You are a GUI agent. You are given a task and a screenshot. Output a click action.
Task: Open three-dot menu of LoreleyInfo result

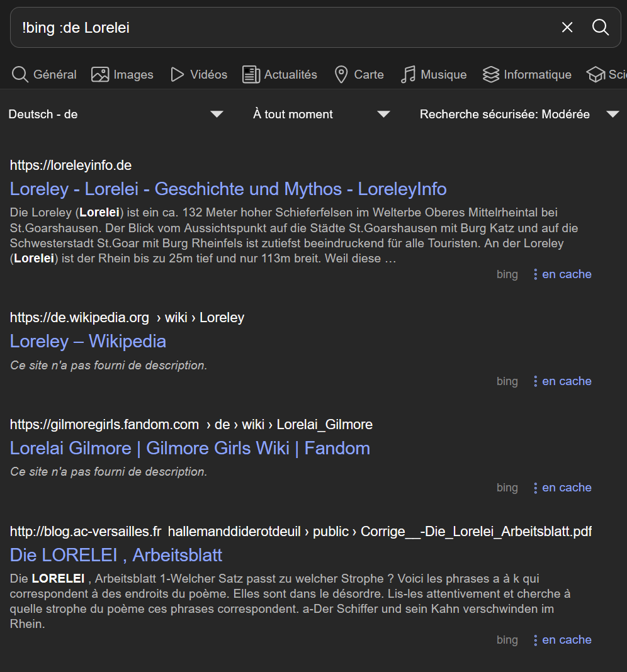coord(535,274)
